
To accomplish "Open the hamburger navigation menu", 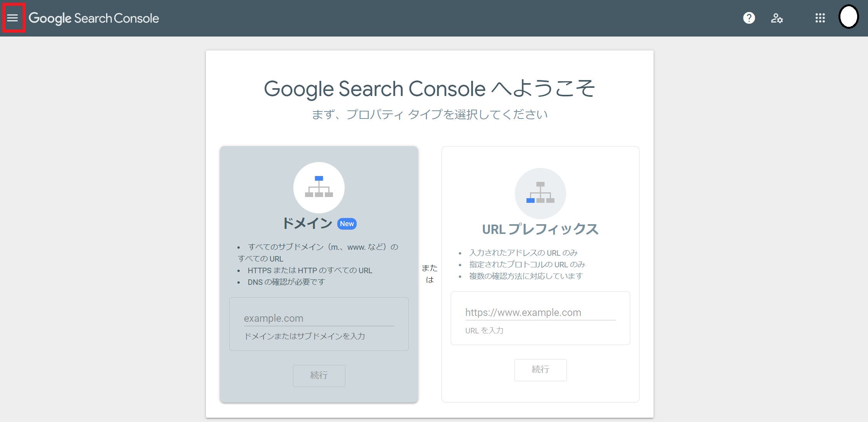I will (13, 18).
